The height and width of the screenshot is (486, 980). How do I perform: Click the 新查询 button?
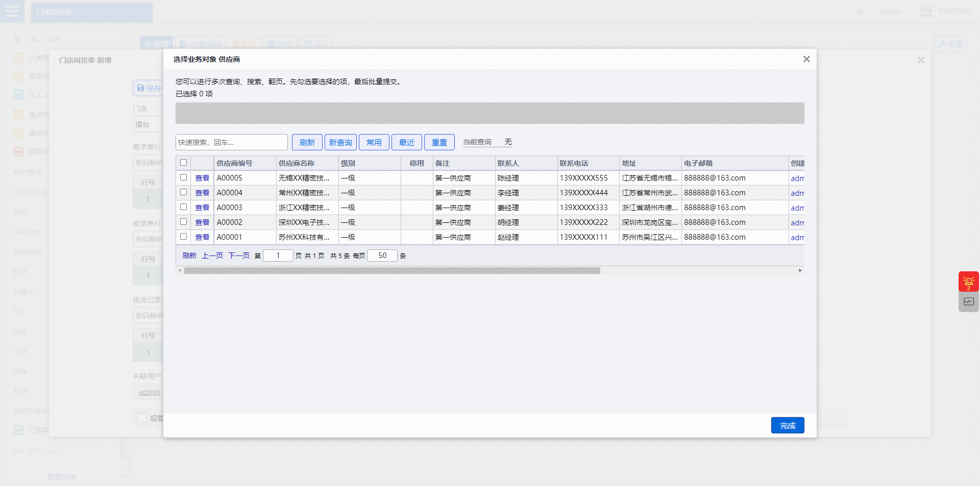340,142
